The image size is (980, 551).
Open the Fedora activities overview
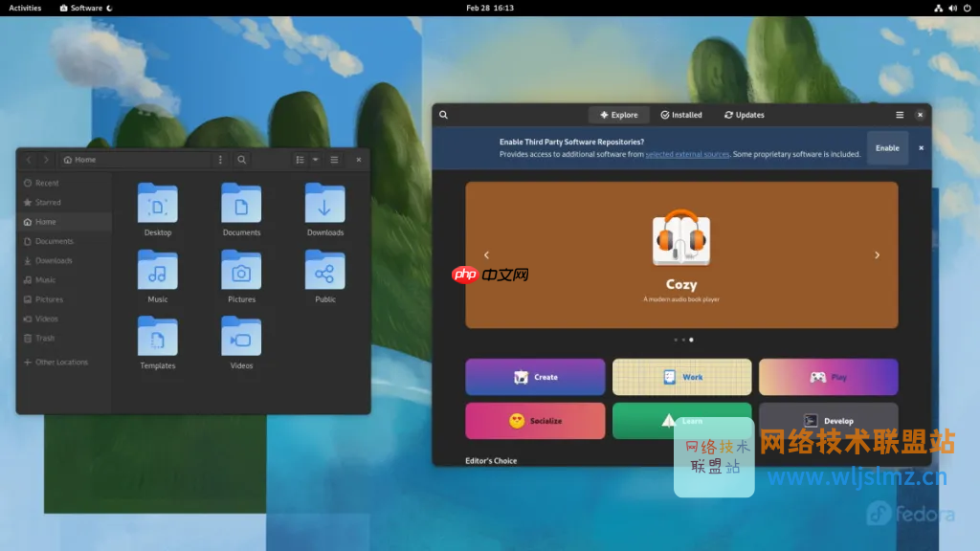[24, 8]
